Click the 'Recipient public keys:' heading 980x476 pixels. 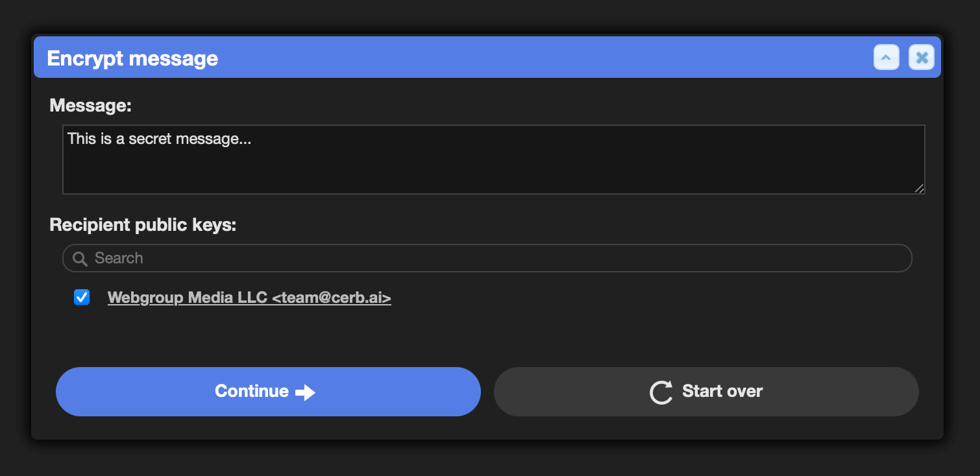(143, 225)
